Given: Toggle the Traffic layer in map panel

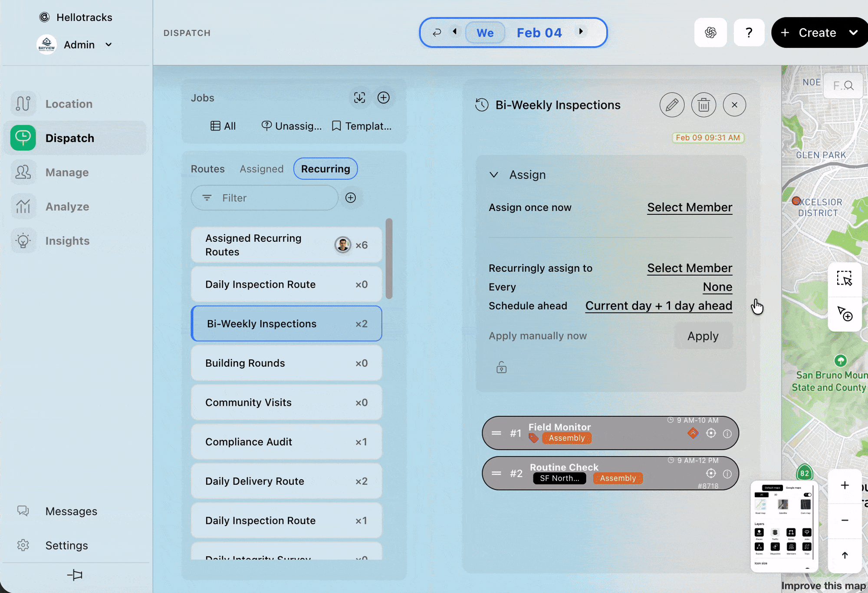Looking at the screenshot, I should [x=775, y=533].
